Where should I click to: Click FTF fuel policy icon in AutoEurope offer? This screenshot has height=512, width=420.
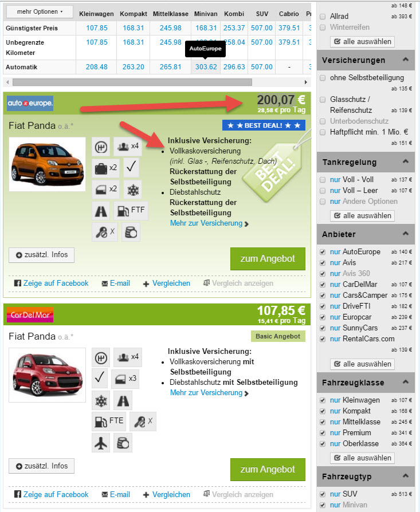131,211
